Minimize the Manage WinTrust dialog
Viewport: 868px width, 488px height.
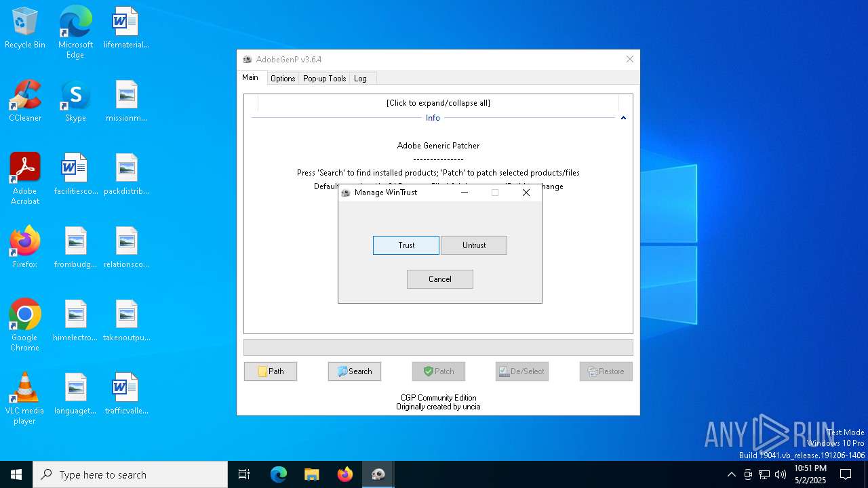tap(465, 192)
